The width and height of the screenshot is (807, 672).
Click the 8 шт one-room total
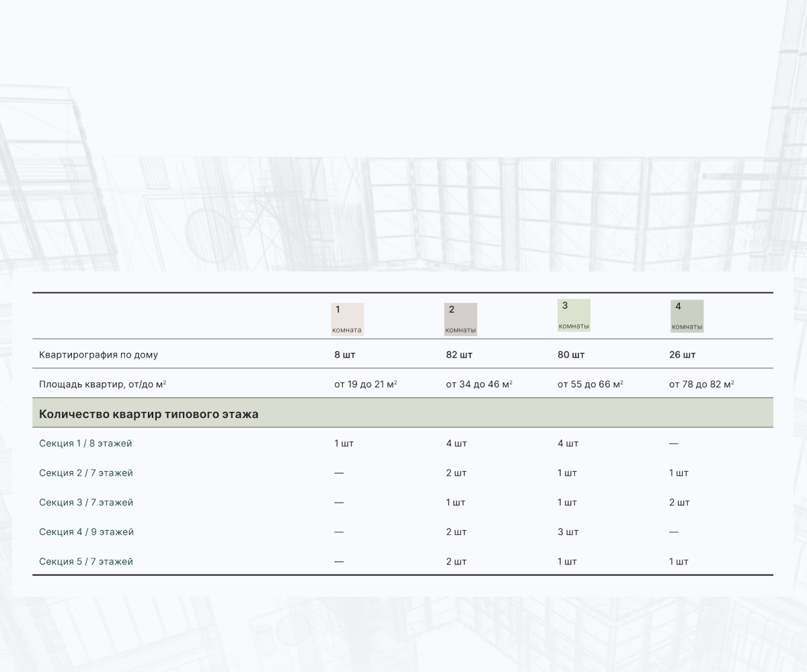(x=344, y=355)
